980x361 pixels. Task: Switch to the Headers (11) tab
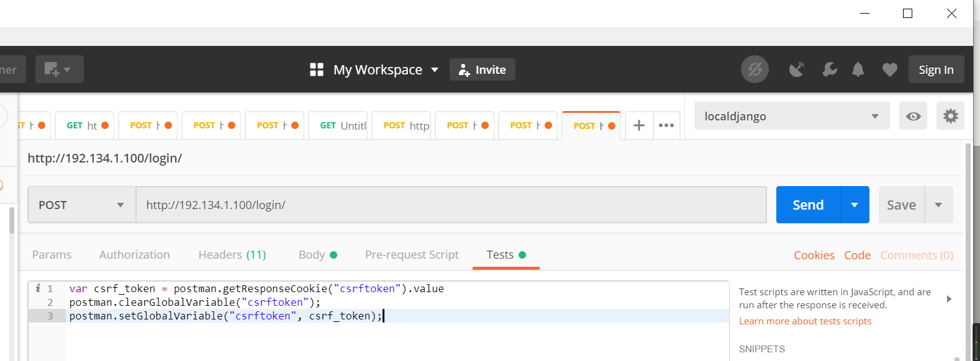click(x=232, y=255)
